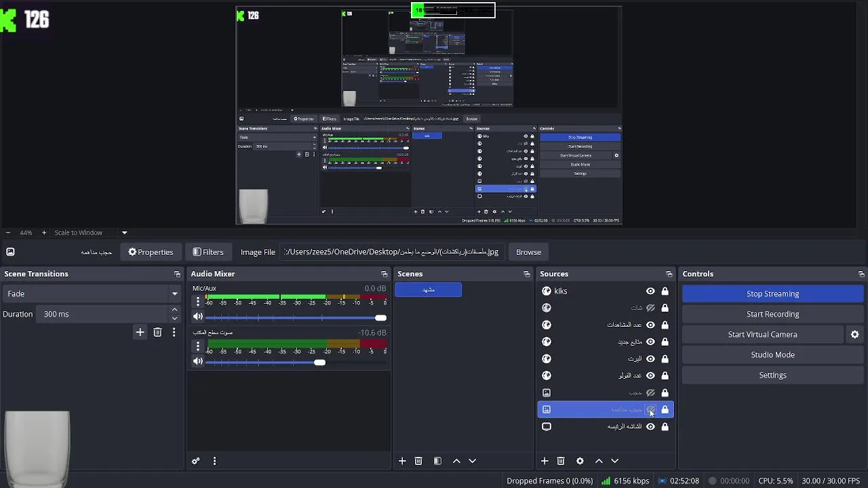Click the desktop audio volume slider handle

pyautogui.click(x=319, y=362)
